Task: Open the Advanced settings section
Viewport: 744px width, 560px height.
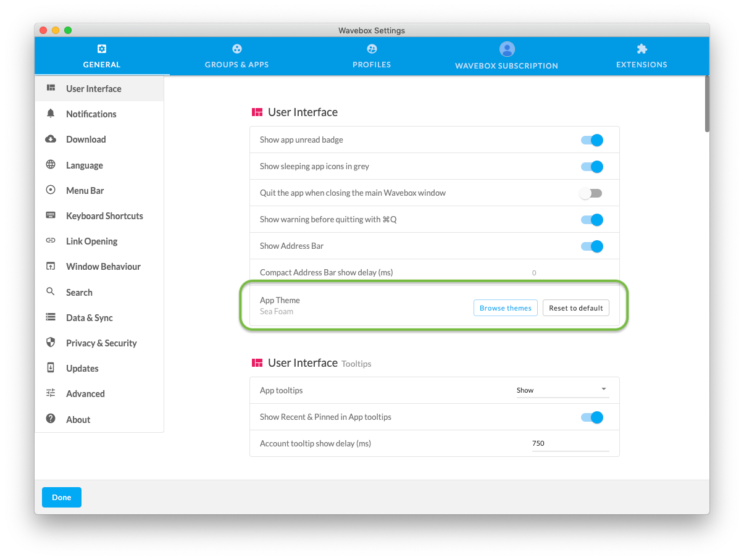Action: 99,393
